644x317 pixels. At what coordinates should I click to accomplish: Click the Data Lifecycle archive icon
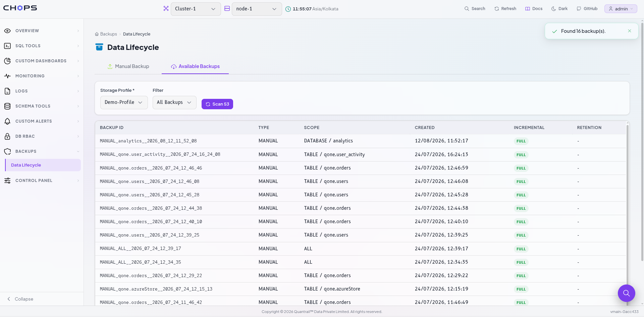(x=99, y=47)
